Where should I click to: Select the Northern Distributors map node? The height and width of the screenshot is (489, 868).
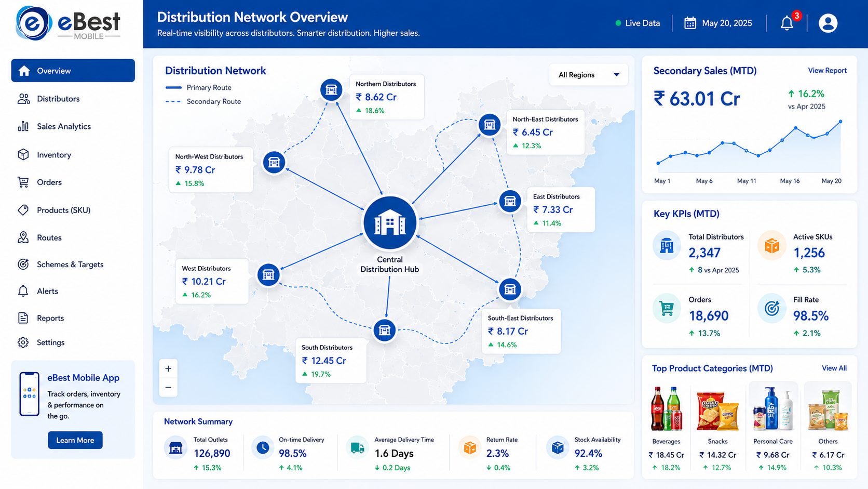click(331, 90)
